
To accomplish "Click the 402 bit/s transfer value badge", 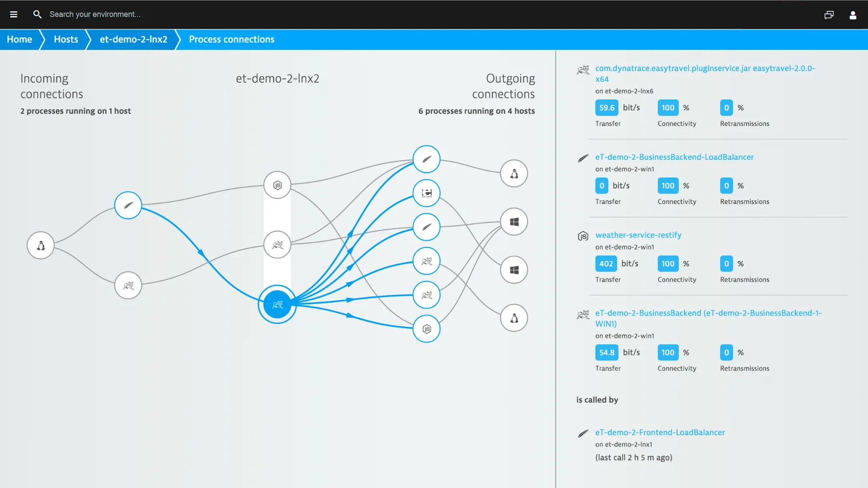I will [606, 264].
